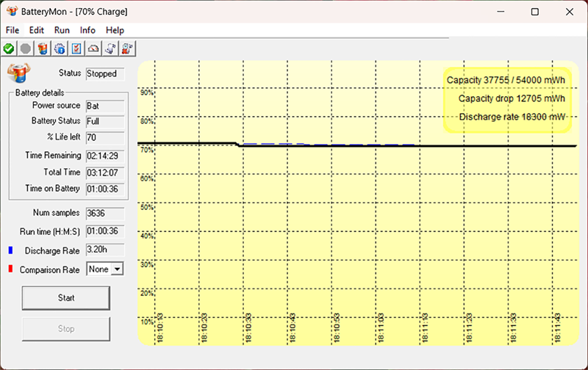The height and width of the screenshot is (370, 588).
Task: Open battery information via the battery toolbar icon
Action: click(x=43, y=48)
